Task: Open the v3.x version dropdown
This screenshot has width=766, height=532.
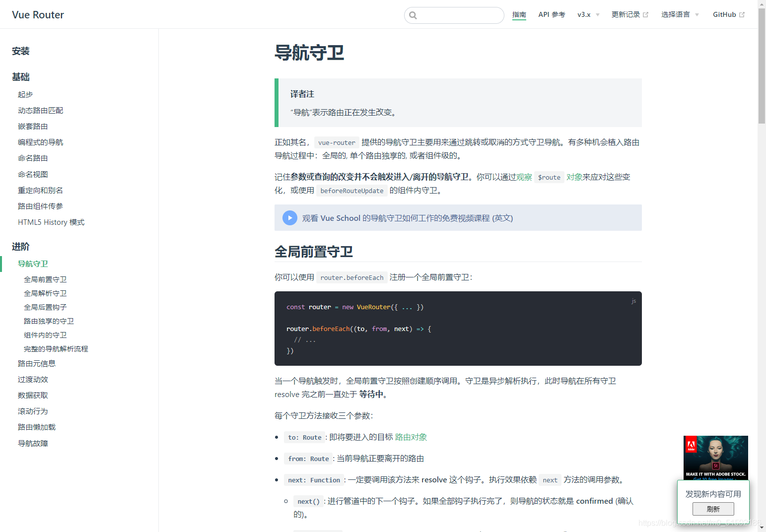Action: pyautogui.click(x=588, y=15)
